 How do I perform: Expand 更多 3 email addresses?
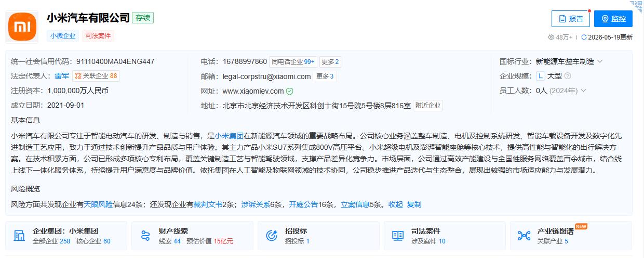coord(325,76)
